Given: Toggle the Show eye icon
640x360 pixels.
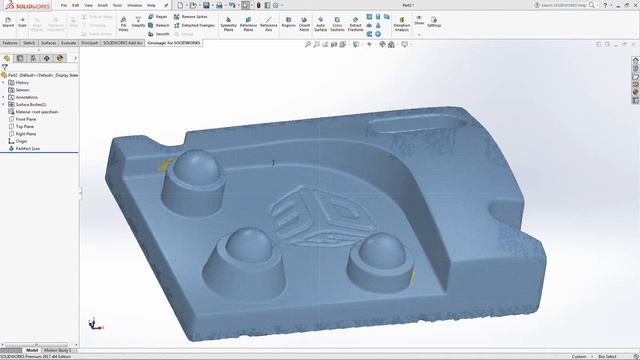Looking at the screenshot, I should [x=419, y=18].
